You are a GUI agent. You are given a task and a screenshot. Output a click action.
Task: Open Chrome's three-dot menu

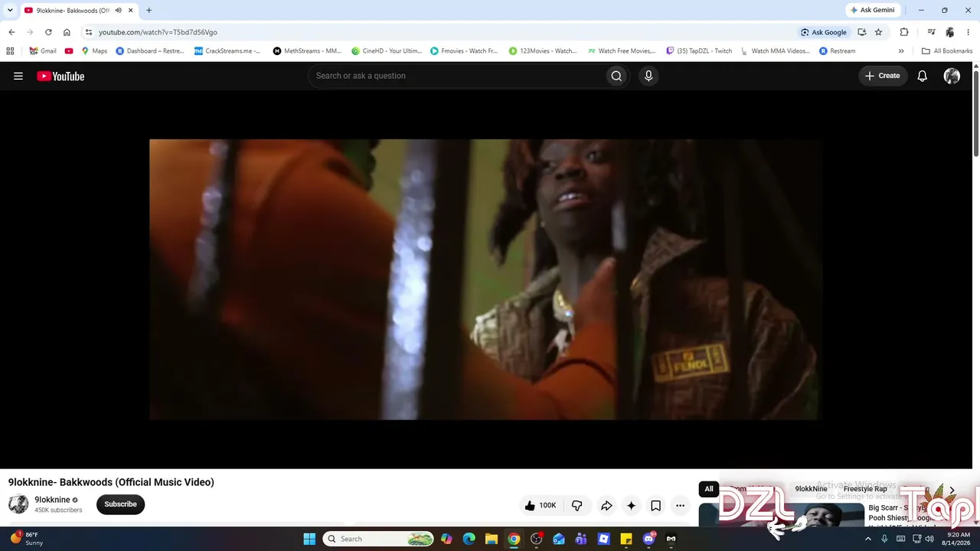(969, 32)
